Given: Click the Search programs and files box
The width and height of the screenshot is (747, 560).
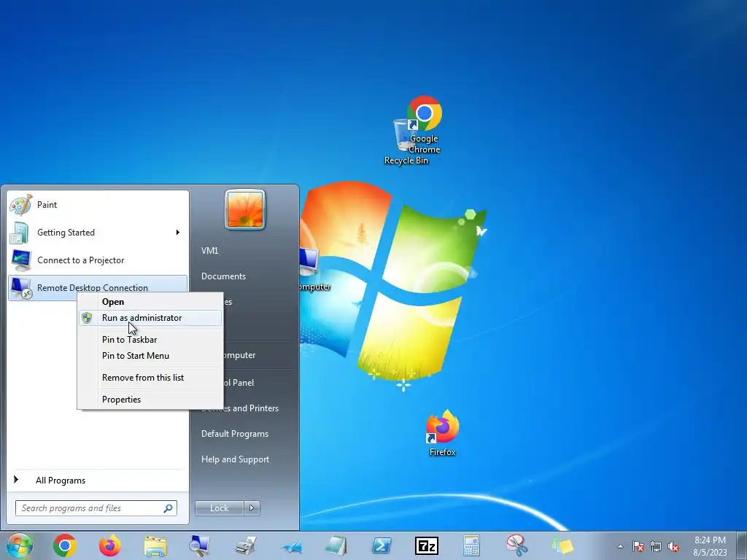Looking at the screenshot, I should pos(96,508).
